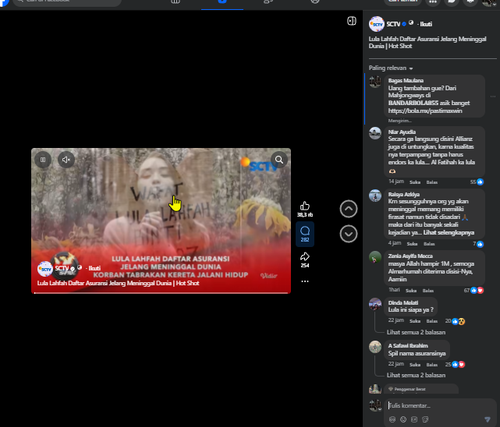Open the Paling relevan comment sort dropdown
This screenshot has height=427, width=500.
tap(391, 68)
